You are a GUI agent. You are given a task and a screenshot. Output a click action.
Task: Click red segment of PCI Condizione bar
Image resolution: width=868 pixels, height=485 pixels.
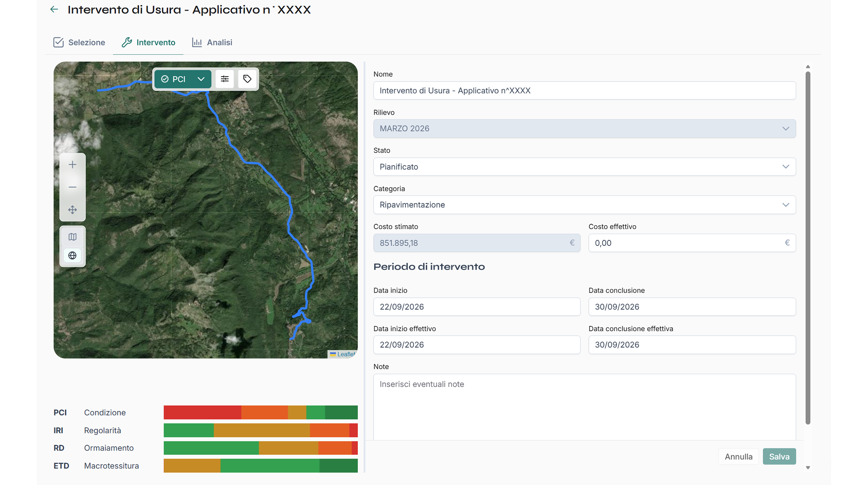pyautogui.click(x=202, y=412)
